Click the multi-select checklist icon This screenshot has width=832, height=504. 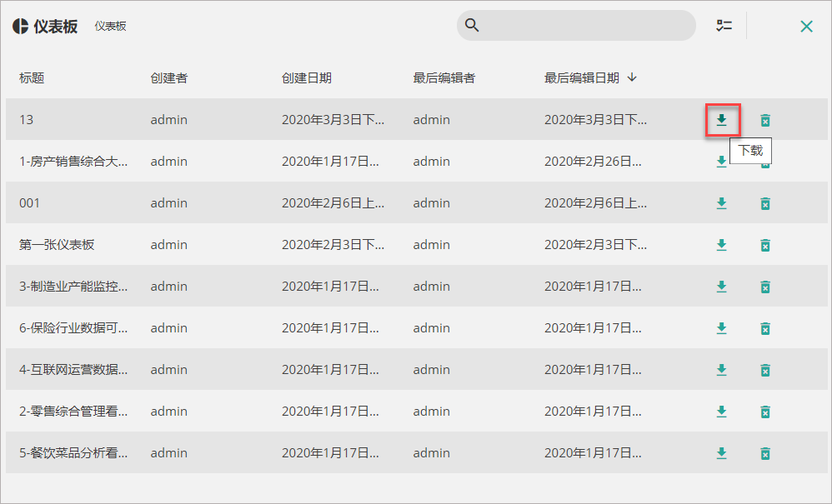(724, 26)
